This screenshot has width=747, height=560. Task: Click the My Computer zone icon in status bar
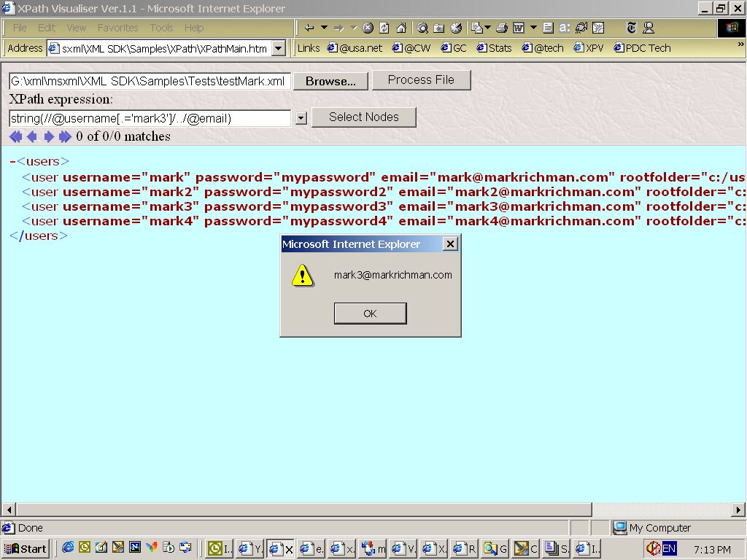point(619,528)
